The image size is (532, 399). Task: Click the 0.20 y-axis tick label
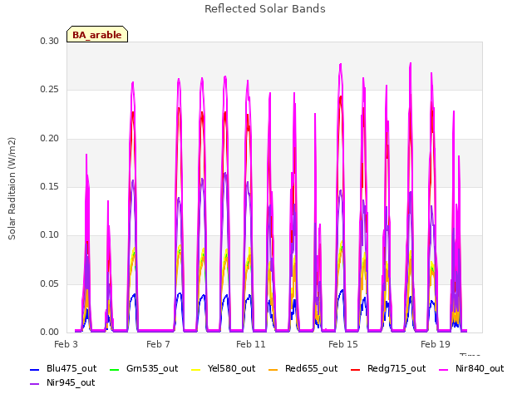coord(50,139)
